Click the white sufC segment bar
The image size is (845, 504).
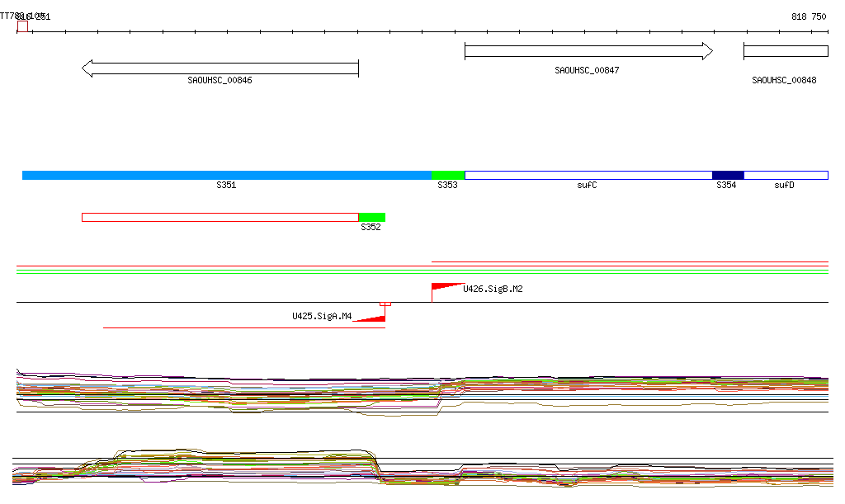coord(588,175)
